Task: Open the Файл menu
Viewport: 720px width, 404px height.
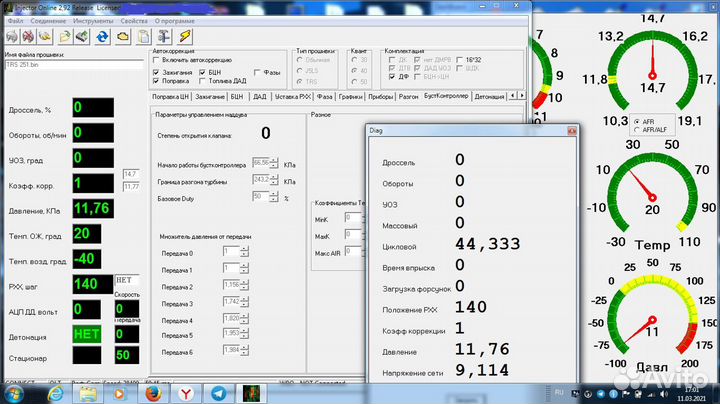Action: (16, 21)
